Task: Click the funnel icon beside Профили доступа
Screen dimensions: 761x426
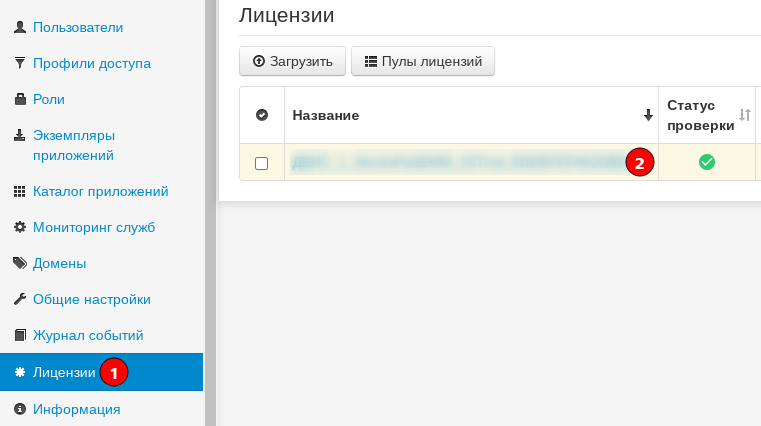Action: pyautogui.click(x=19, y=63)
